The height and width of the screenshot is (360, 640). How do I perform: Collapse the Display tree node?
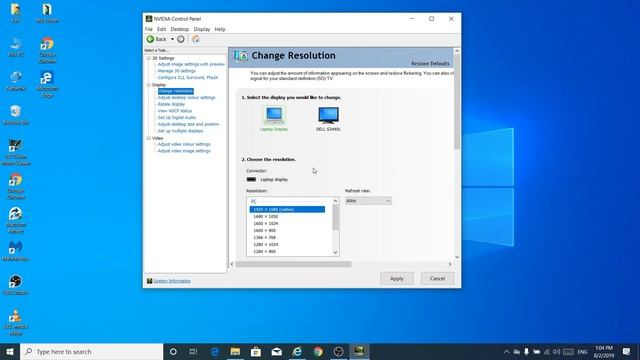149,85
